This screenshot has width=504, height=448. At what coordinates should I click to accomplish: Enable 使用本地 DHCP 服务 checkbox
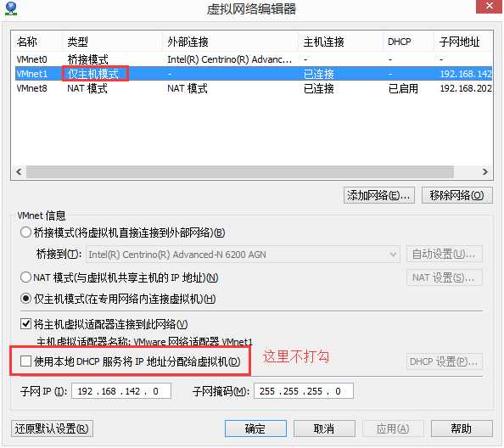pyautogui.click(x=25, y=361)
